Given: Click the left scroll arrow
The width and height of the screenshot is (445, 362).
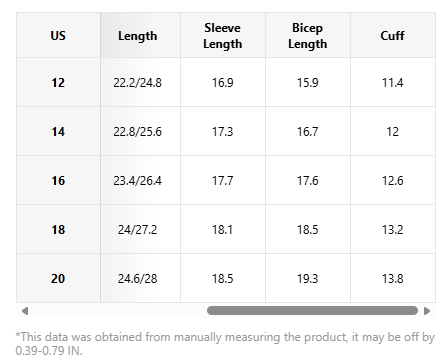Looking at the screenshot, I should [x=25, y=311].
